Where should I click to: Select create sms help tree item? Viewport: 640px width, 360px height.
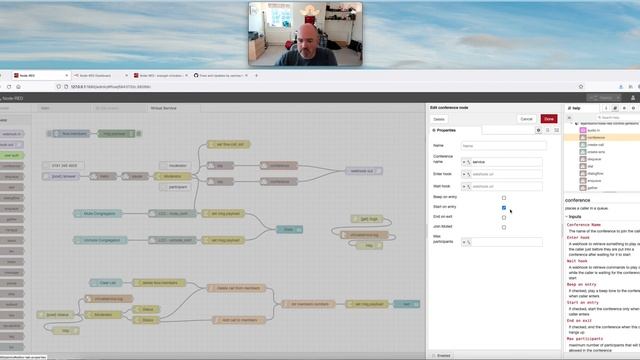coord(596,152)
